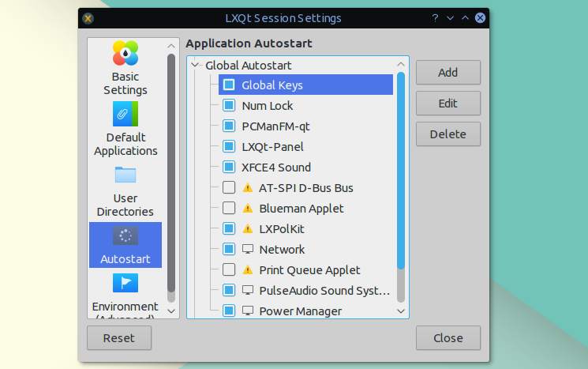Disable Global Keys autostart checkbox
The image size is (588, 369).
tap(229, 85)
